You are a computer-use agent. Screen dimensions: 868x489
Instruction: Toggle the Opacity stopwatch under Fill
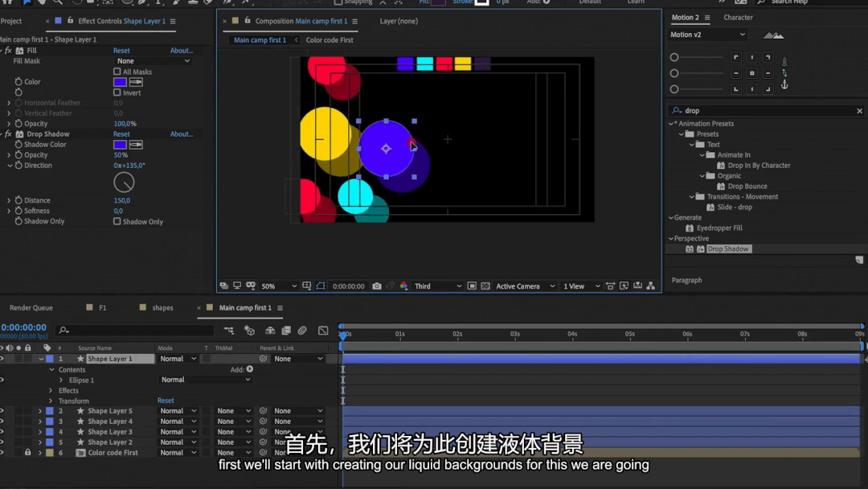click(18, 124)
